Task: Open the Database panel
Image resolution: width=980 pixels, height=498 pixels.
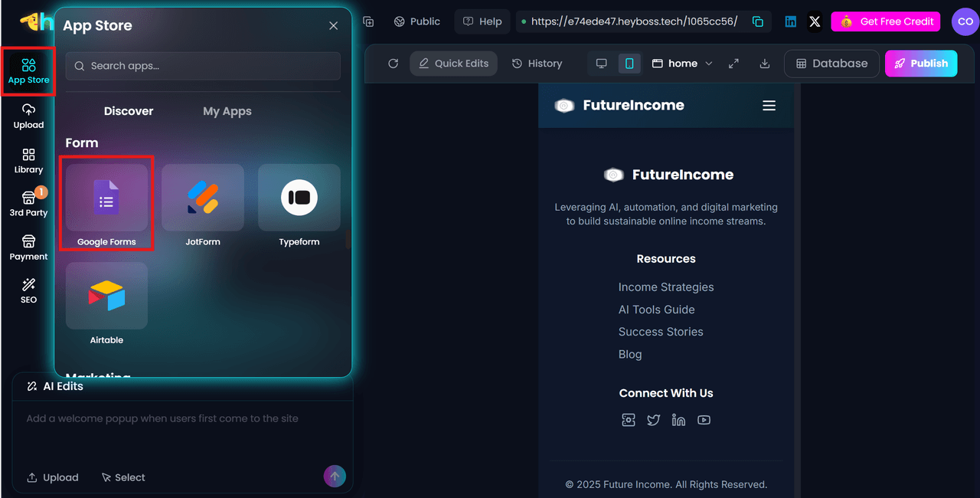Action: point(831,64)
